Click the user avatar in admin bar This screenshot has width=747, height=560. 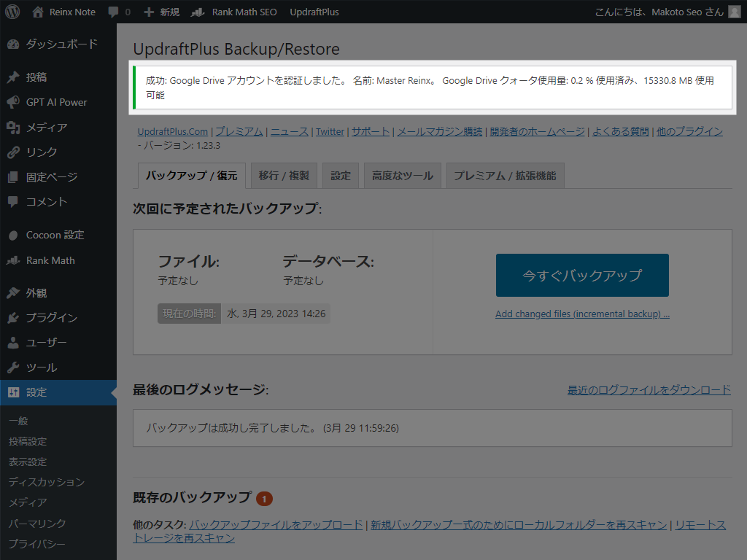coord(735,12)
